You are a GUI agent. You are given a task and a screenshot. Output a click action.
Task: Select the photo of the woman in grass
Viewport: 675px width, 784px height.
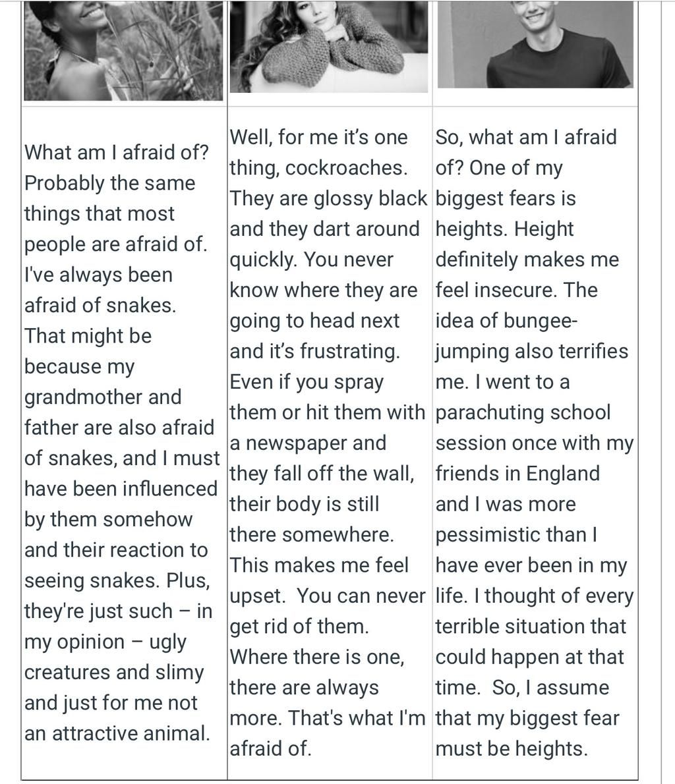pyautogui.click(x=123, y=50)
